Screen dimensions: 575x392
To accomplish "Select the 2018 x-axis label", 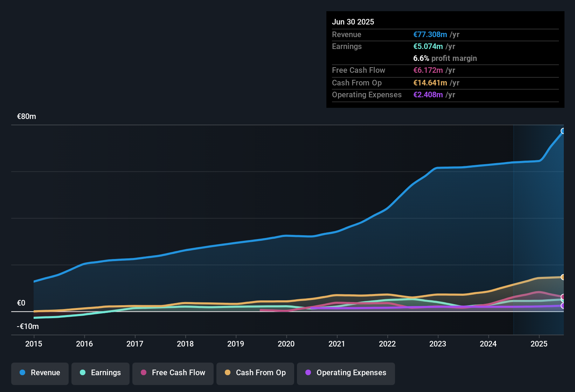I will [x=185, y=344].
